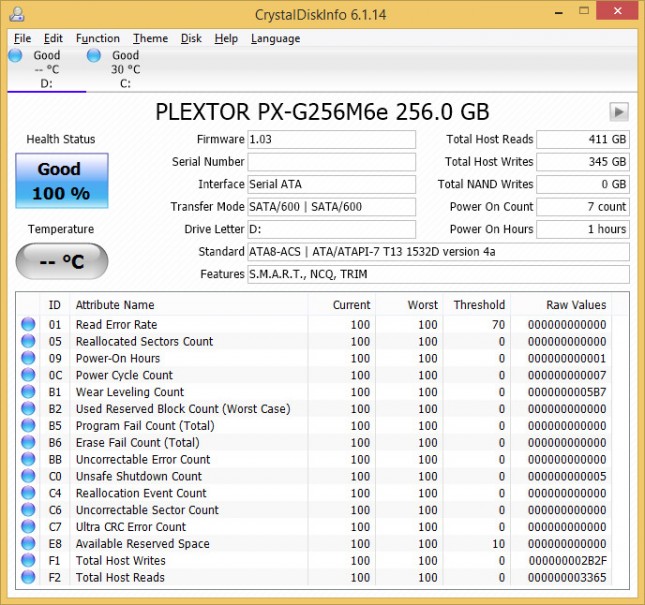Click the status orb for Ultra CRC Error Count
The height and width of the screenshot is (605, 645).
tap(28, 527)
